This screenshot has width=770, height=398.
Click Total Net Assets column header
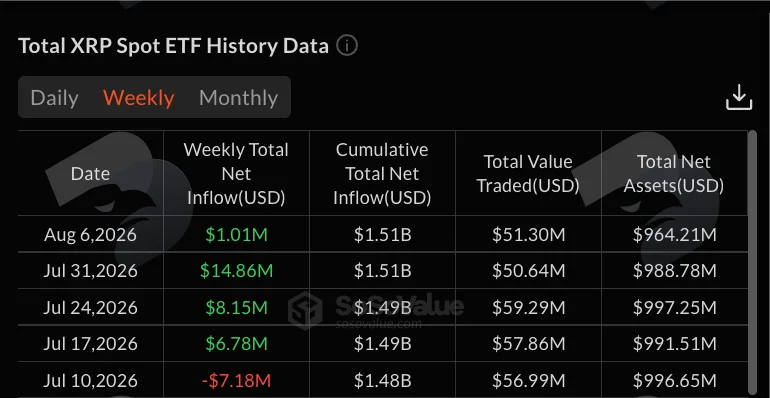coord(674,173)
